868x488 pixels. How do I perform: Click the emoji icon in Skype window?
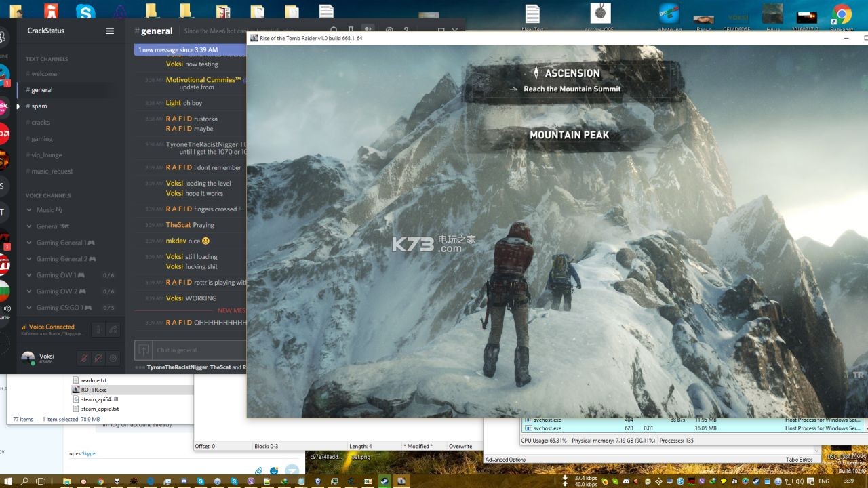click(x=274, y=470)
